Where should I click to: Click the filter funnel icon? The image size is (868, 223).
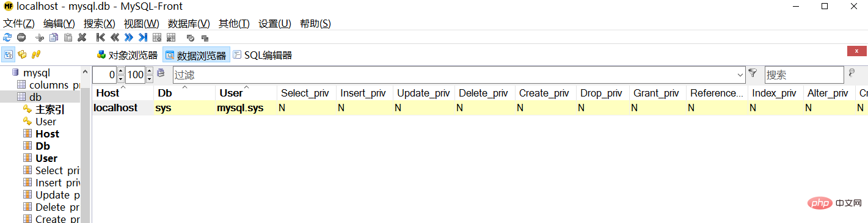click(753, 73)
